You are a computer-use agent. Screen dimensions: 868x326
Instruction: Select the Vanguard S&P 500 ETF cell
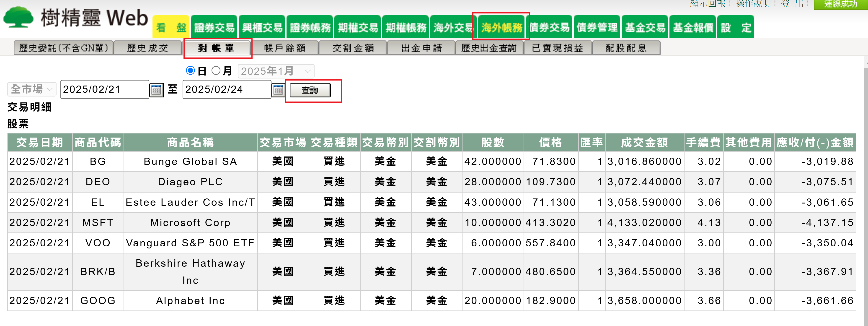point(191,243)
